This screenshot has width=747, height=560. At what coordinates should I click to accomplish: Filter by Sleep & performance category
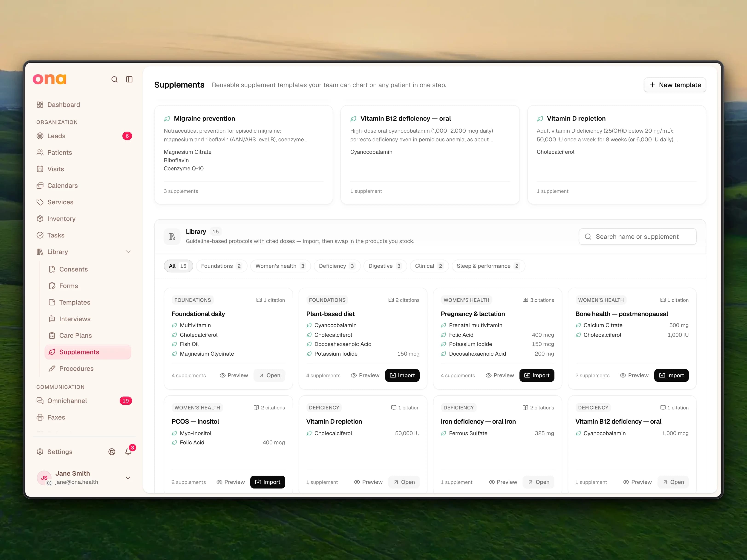(x=488, y=266)
